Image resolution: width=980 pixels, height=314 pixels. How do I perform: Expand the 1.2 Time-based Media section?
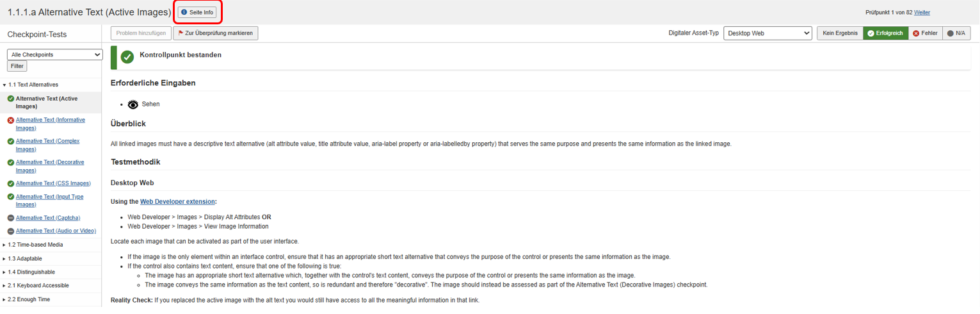pyautogui.click(x=35, y=245)
